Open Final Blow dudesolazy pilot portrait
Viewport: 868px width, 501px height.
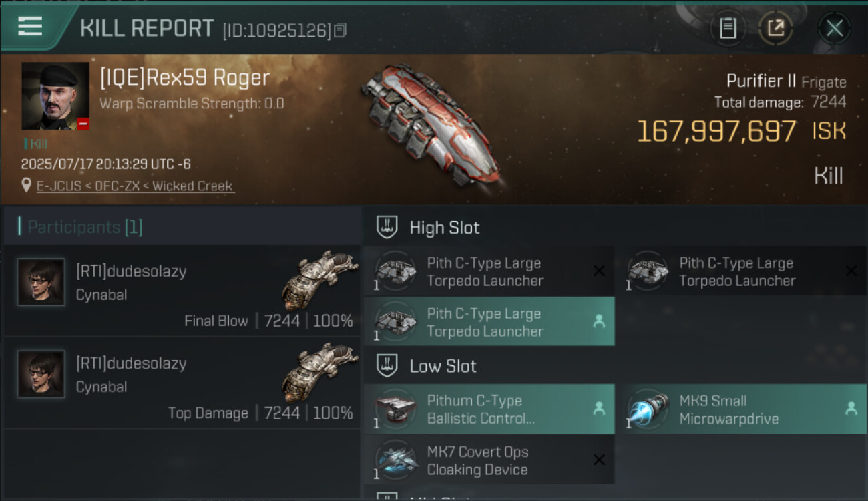(41, 282)
